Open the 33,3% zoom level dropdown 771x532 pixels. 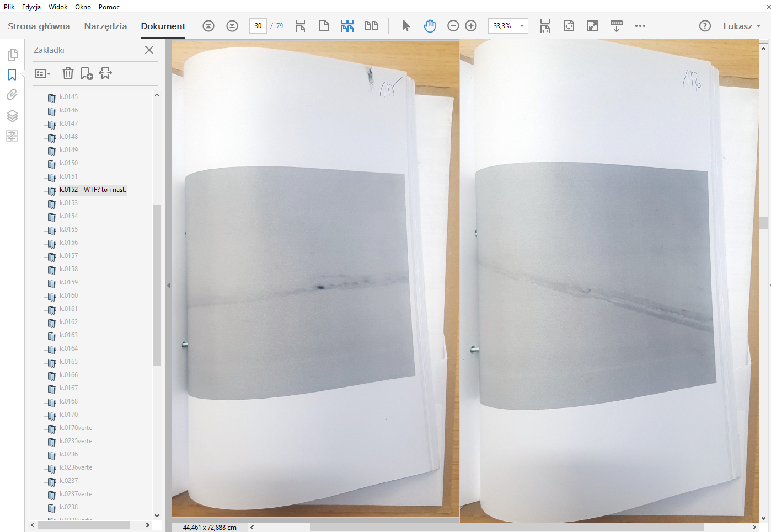coord(521,26)
